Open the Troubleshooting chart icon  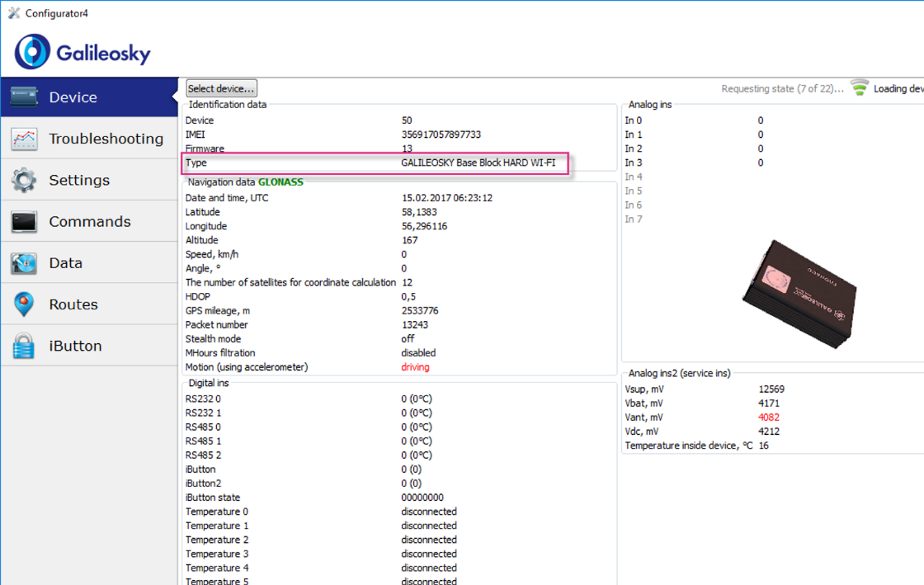tap(24, 139)
